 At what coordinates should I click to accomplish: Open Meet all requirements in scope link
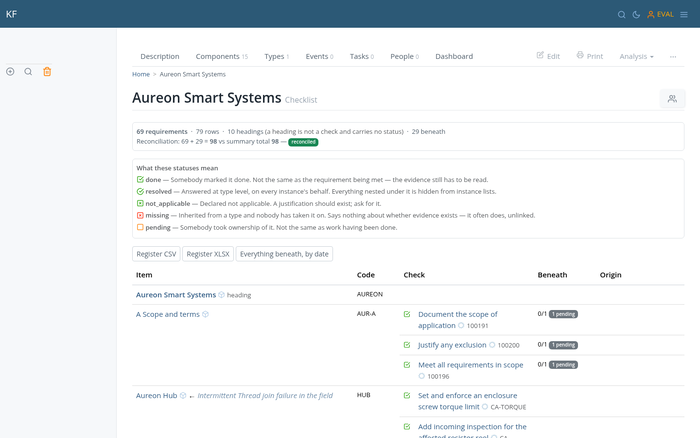471,365
